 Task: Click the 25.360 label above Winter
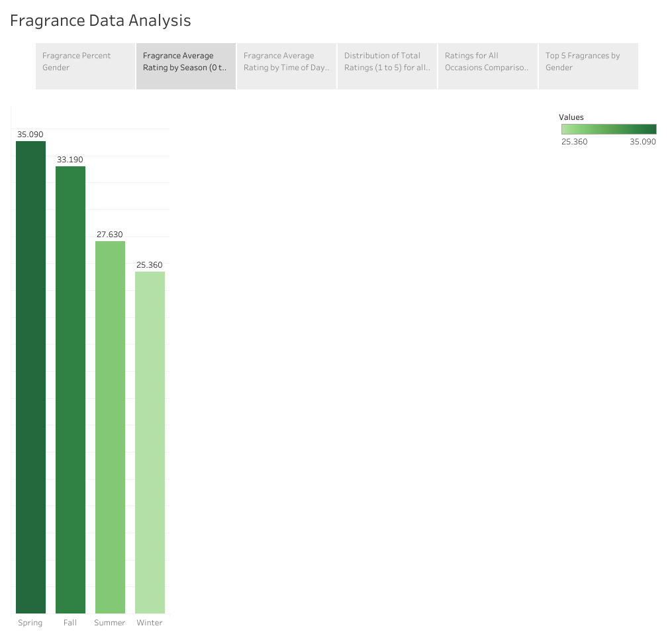coord(150,264)
